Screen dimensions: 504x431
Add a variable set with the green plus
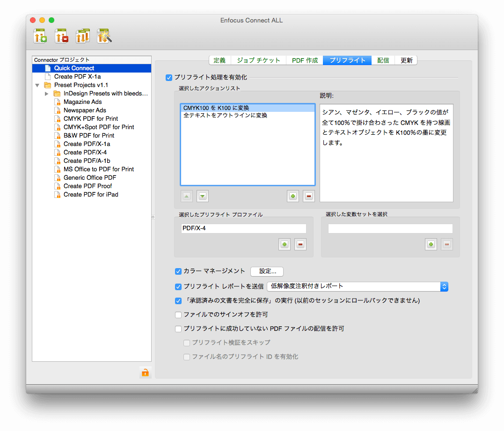[431, 244]
